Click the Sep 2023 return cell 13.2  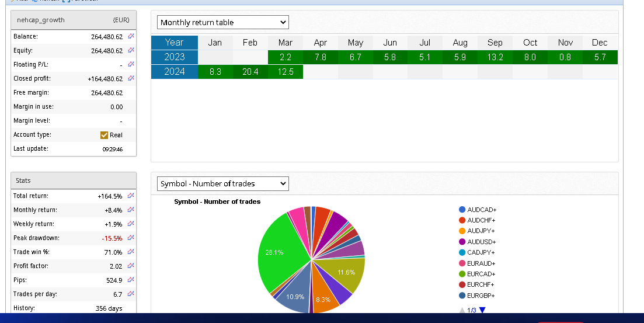pyautogui.click(x=495, y=57)
